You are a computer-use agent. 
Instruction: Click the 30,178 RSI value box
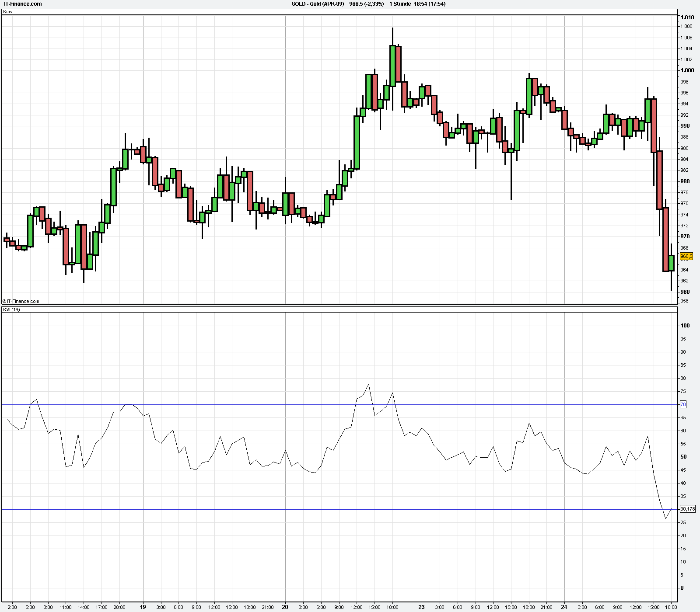687,508
